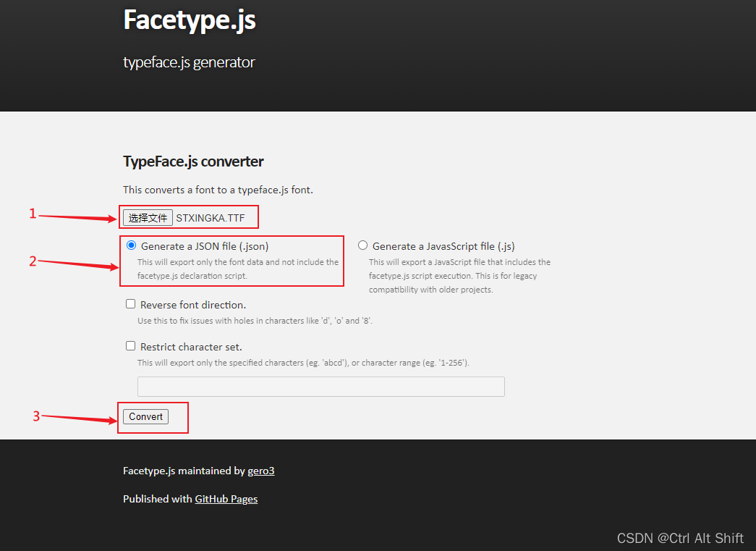
Task: Click the font conversion intro sentence
Action: (x=217, y=189)
